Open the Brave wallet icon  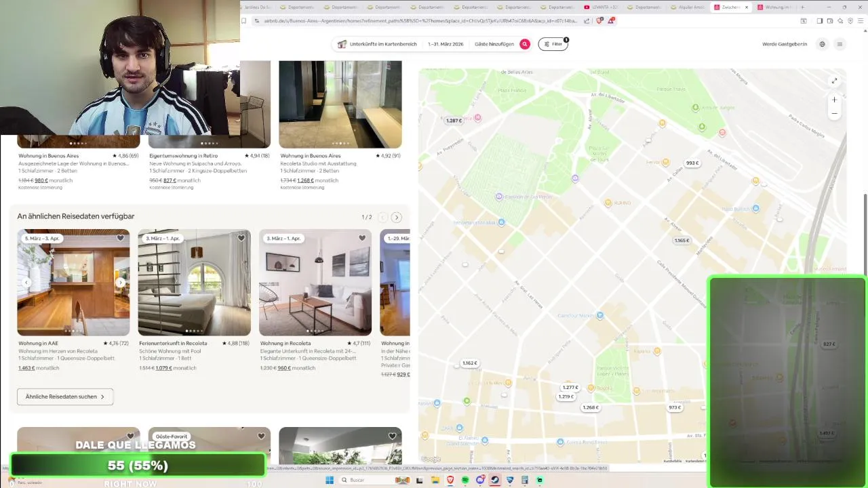tap(830, 21)
